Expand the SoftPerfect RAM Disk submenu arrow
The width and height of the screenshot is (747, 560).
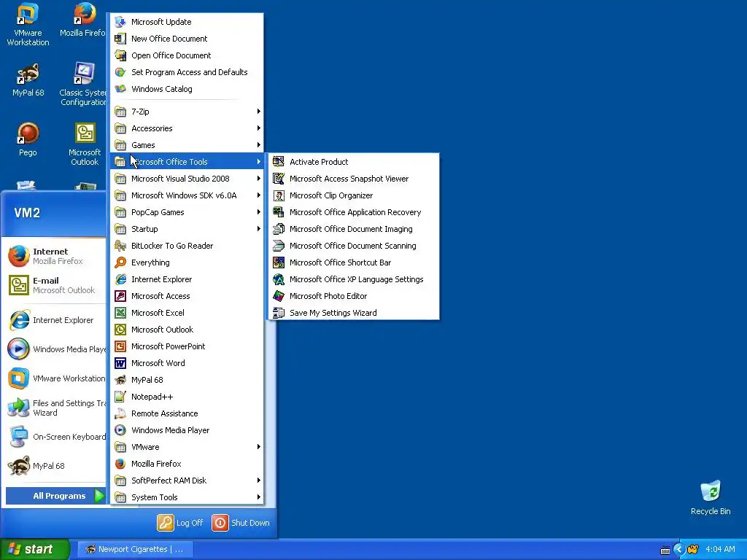point(259,480)
